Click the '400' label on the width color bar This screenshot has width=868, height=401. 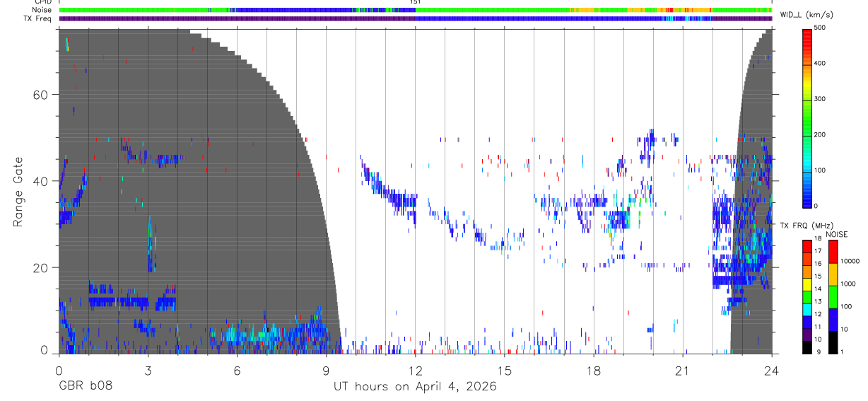[x=821, y=63]
